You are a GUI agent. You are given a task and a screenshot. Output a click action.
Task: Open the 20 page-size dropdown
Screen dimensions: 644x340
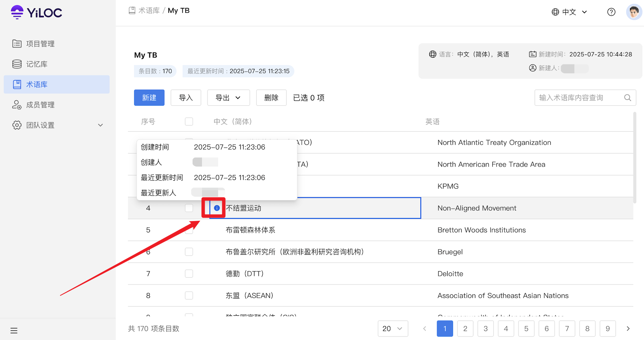pyautogui.click(x=393, y=329)
